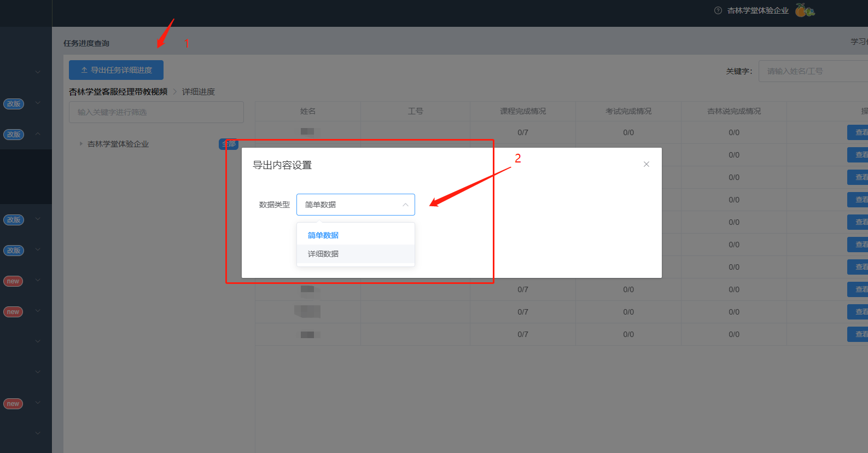The height and width of the screenshot is (453, 868).
Task: Expand the bottommost sidebar chevron
Action: (38, 433)
